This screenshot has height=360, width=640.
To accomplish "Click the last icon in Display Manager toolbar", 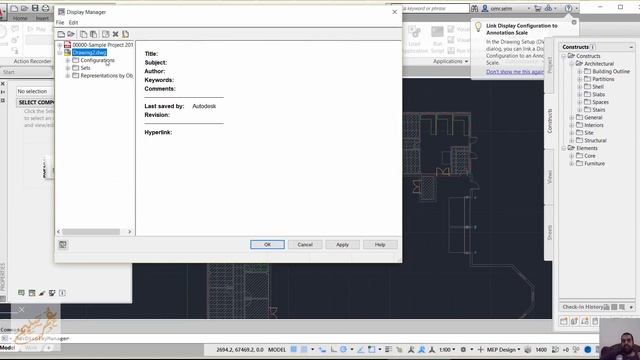I will pos(125,34).
